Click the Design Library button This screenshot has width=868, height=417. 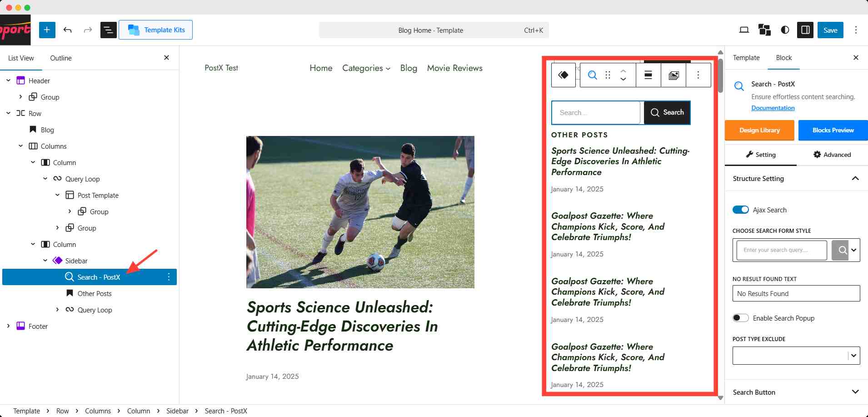(759, 130)
